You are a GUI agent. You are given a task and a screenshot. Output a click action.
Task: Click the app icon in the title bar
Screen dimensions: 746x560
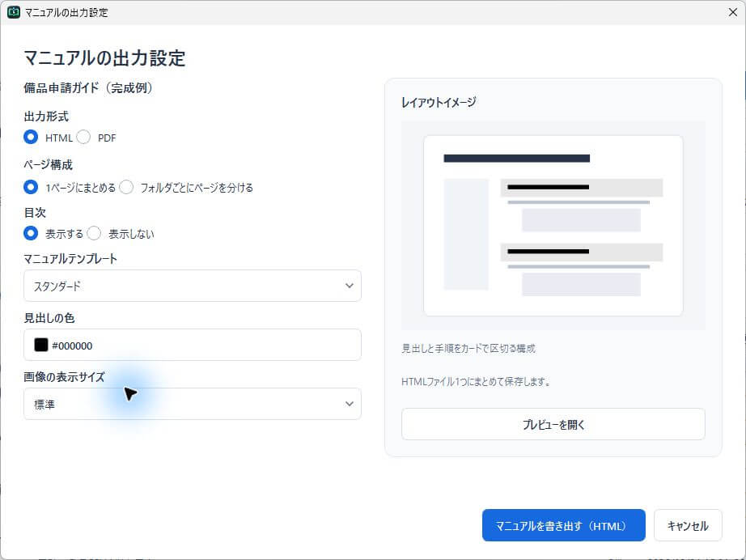14,12
